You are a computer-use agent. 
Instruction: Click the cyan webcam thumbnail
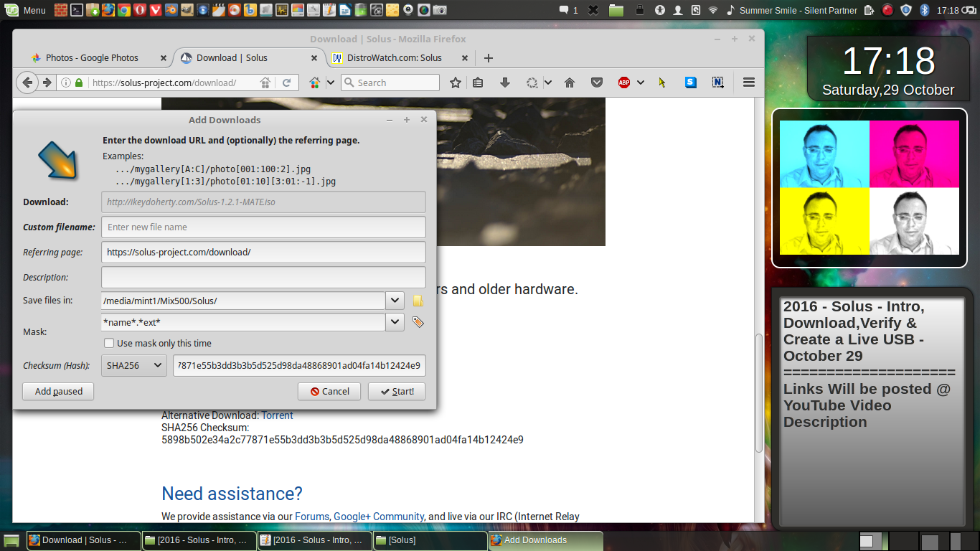point(824,154)
